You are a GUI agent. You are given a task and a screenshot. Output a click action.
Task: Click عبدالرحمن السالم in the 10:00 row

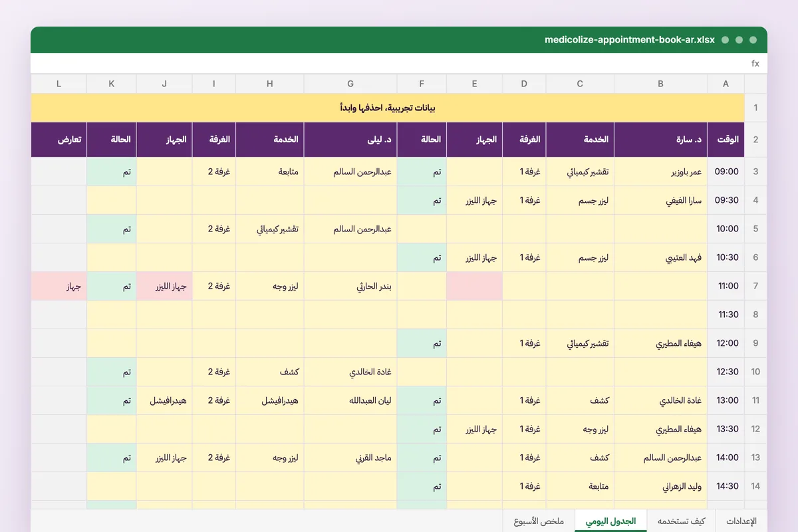pyautogui.click(x=350, y=229)
